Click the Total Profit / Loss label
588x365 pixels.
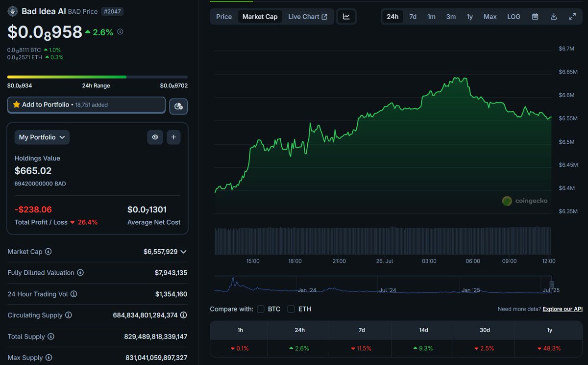pyautogui.click(x=41, y=222)
